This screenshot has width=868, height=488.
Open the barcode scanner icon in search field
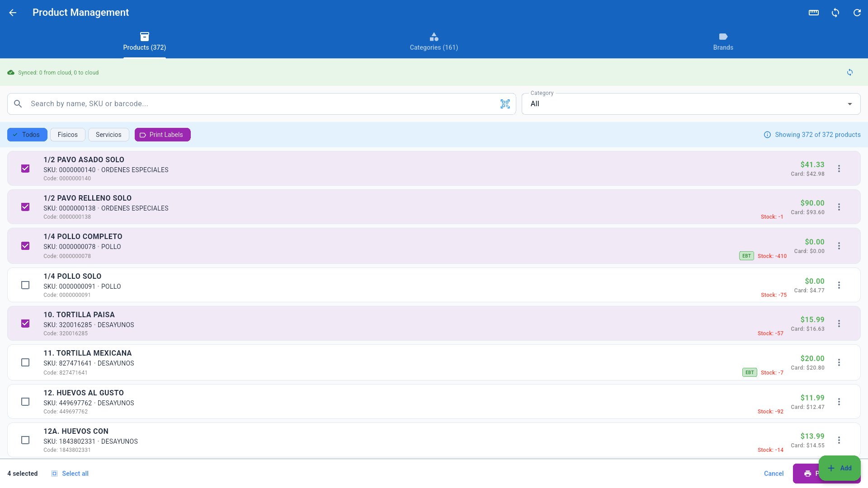click(x=505, y=104)
